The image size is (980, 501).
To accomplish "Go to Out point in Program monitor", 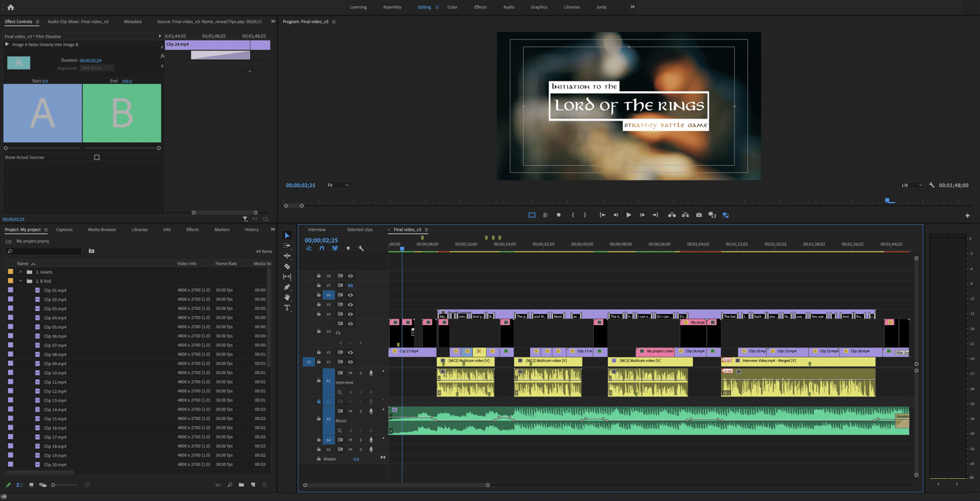I will 655,215.
